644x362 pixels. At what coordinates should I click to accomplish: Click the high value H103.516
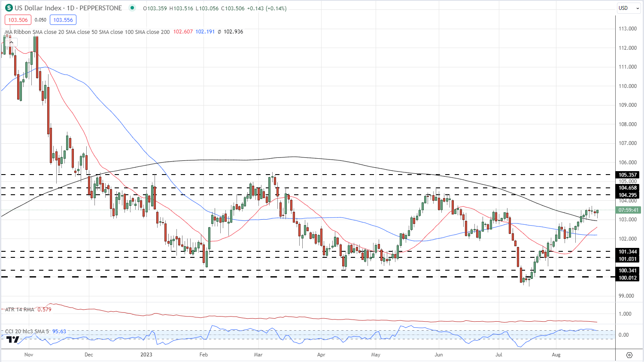[x=182, y=8]
